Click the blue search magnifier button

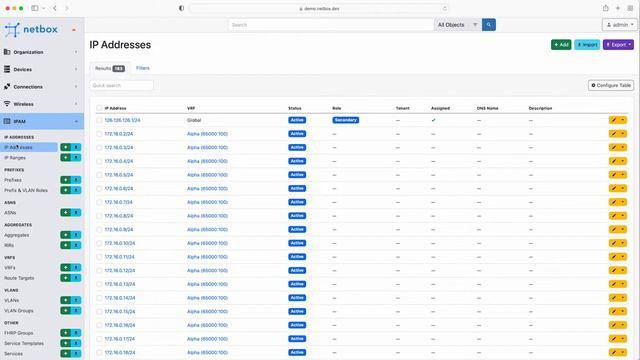(x=489, y=25)
